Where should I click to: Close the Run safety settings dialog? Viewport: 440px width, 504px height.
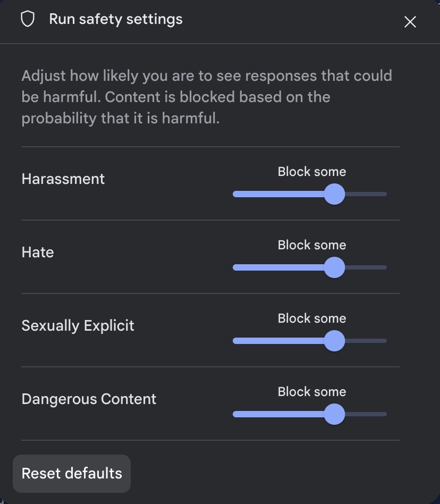[x=410, y=22]
